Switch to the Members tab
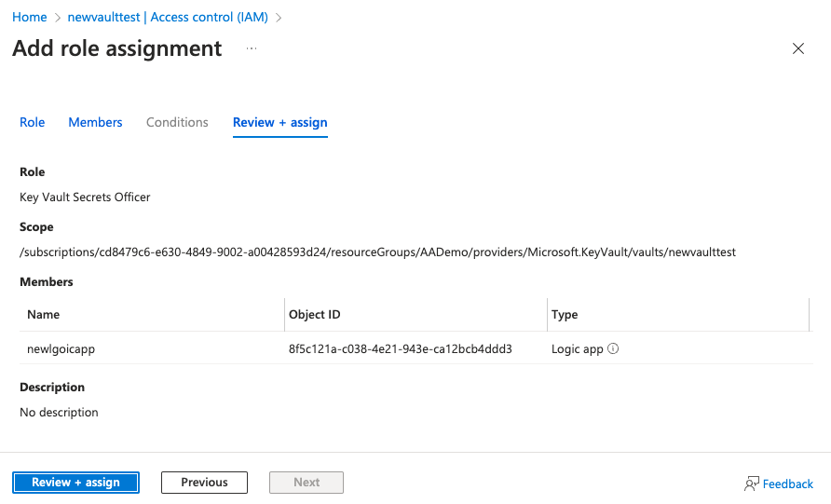Screen dimensions: 831x504 (x=95, y=122)
